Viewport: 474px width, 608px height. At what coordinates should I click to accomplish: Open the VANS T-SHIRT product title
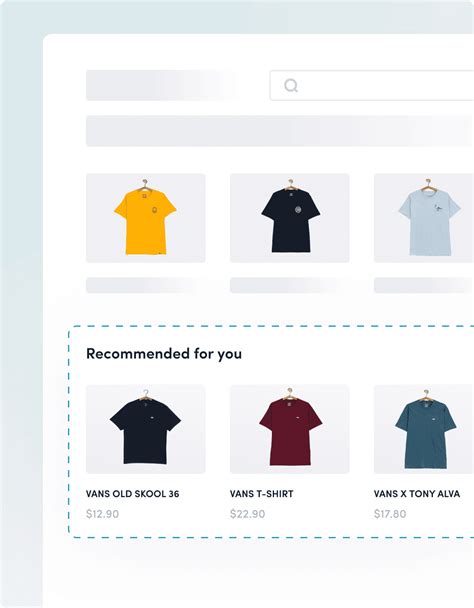[262, 494]
